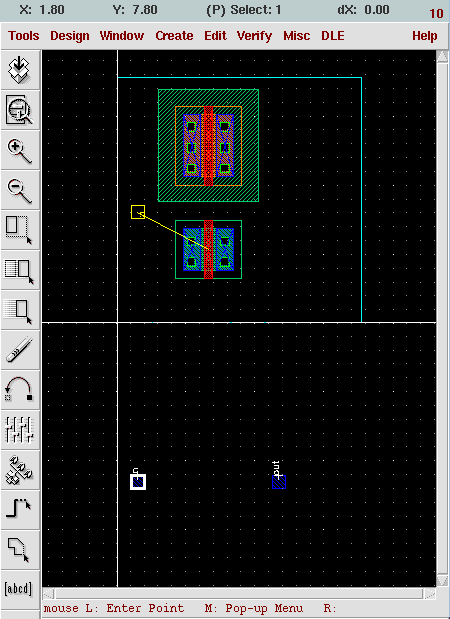
Task: Open the Create menu
Action: 174,36
